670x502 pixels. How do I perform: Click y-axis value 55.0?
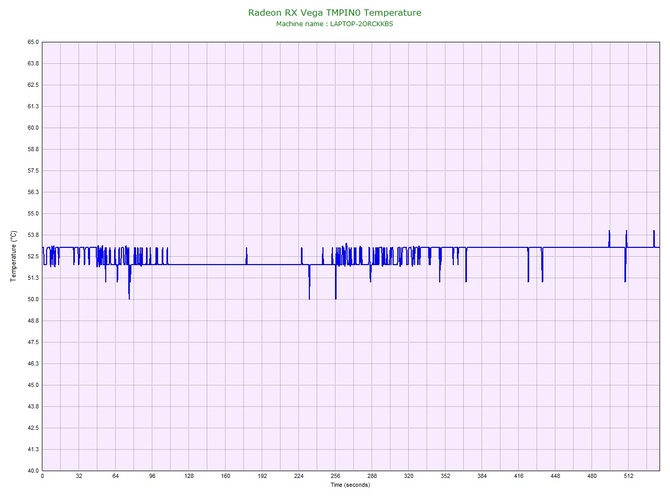pyautogui.click(x=33, y=214)
